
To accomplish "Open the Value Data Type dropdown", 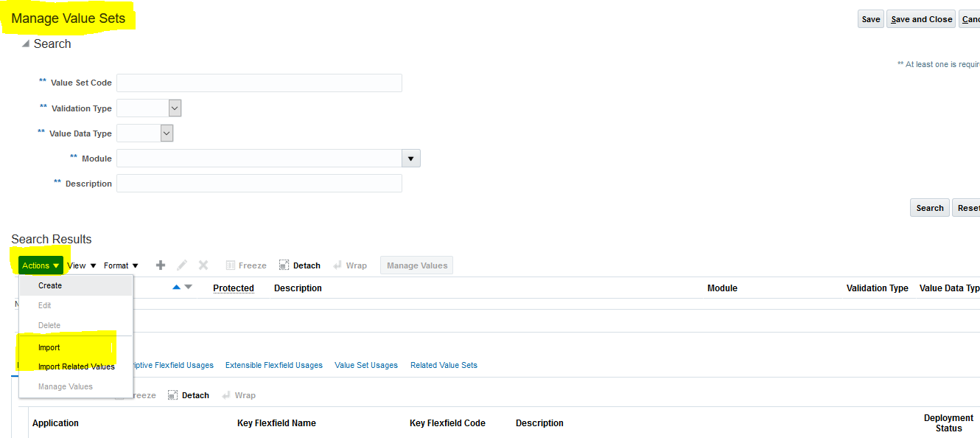I will 165,133.
